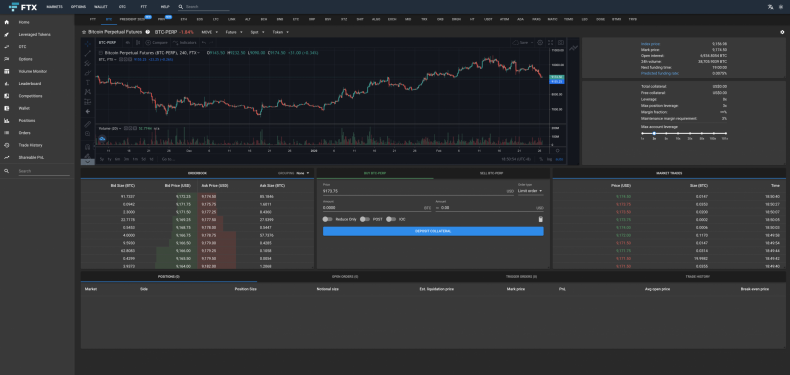Select the pitchfork drawing tool
Screen dimensions: 790x375
coord(88,63)
